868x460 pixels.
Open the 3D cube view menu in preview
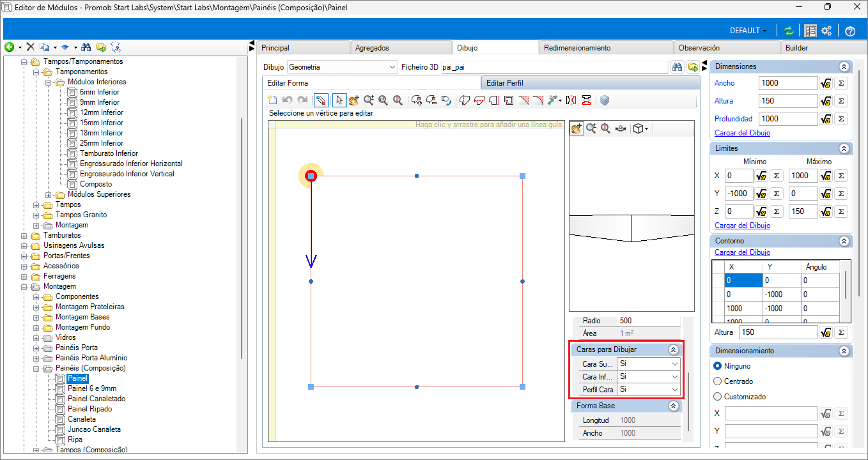(640, 128)
